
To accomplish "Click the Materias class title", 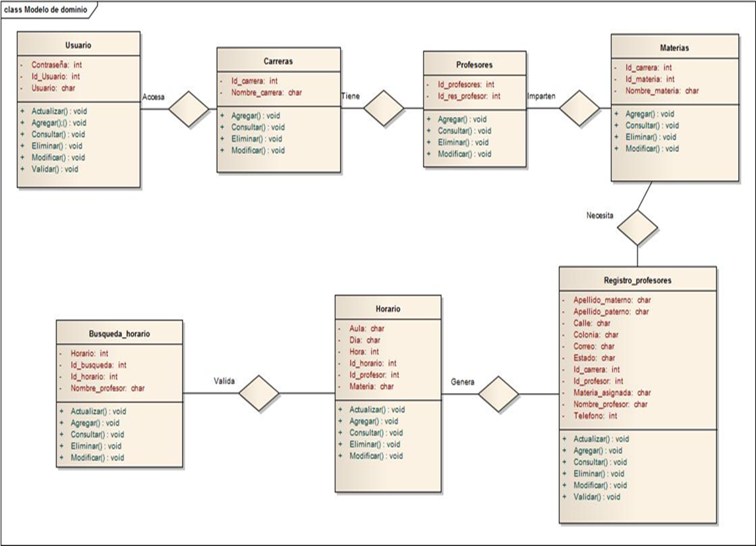I will tap(675, 48).
